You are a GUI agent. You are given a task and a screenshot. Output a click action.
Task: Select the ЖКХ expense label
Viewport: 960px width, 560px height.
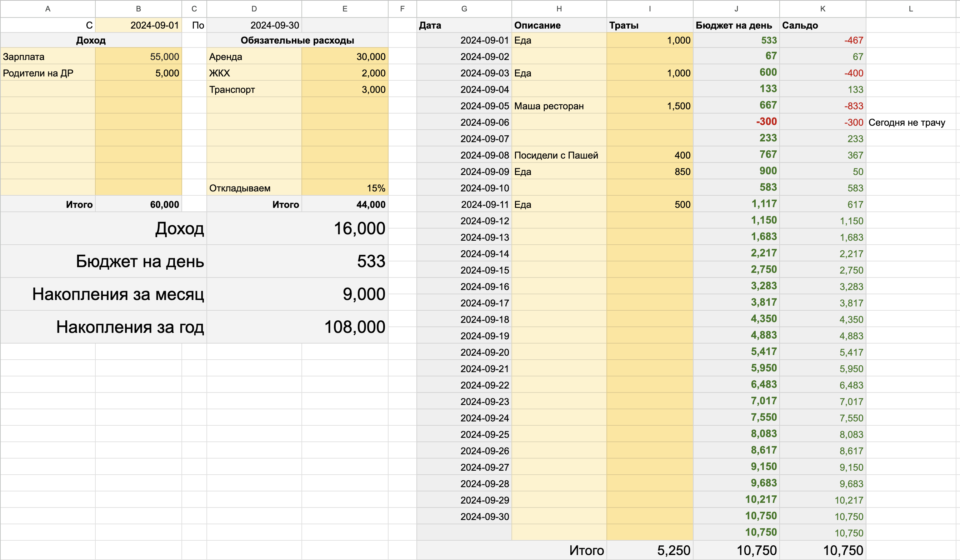254,73
